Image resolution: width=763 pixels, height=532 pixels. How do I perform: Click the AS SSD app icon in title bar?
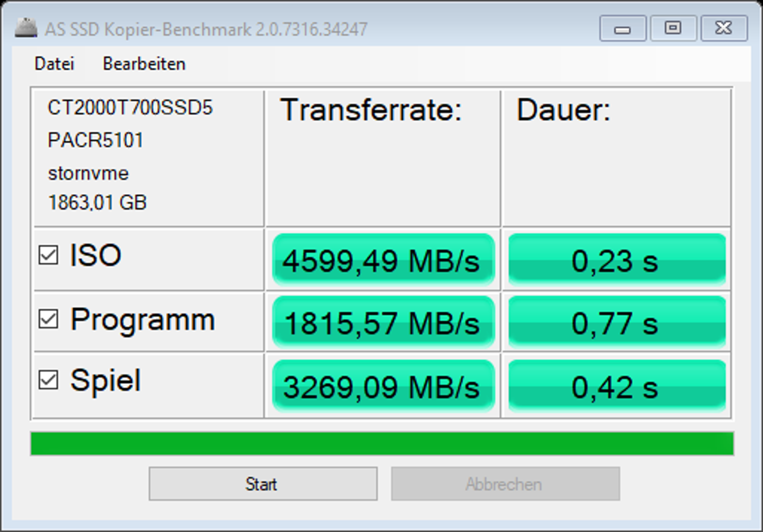(x=26, y=28)
